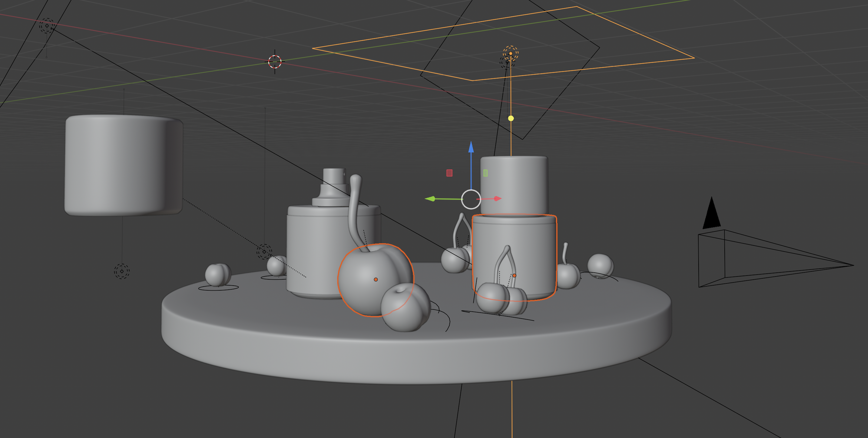Select the large floating rounded cube on left
This screenshot has height=438, width=868.
(x=123, y=165)
